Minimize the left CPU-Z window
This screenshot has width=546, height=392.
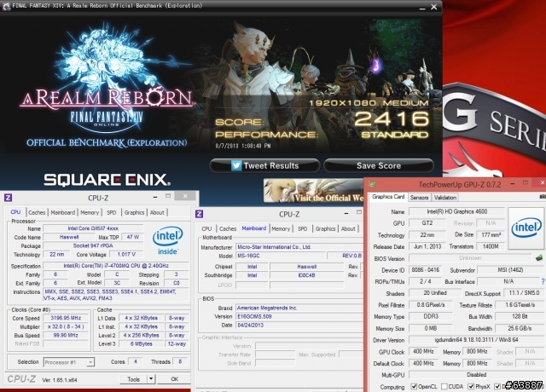coord(155,197)
